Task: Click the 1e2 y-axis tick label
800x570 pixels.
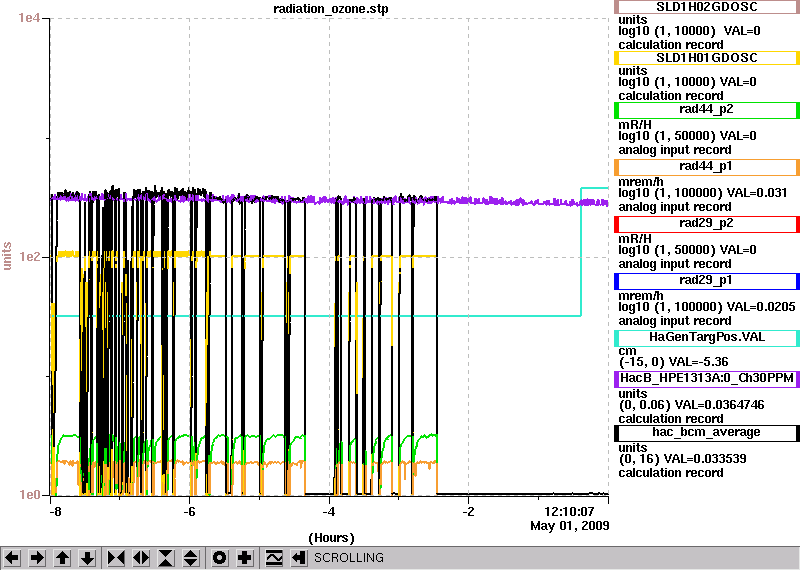Action: 28,257
